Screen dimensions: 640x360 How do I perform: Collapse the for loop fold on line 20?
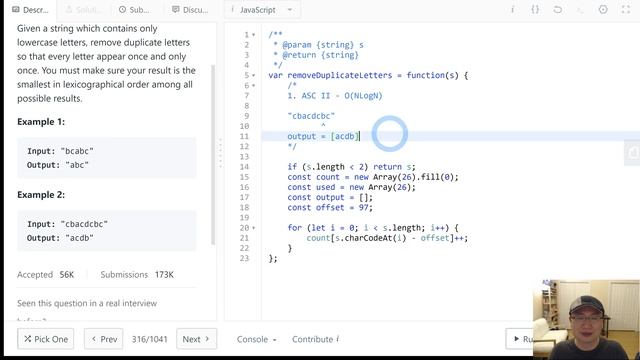[253, 228]
